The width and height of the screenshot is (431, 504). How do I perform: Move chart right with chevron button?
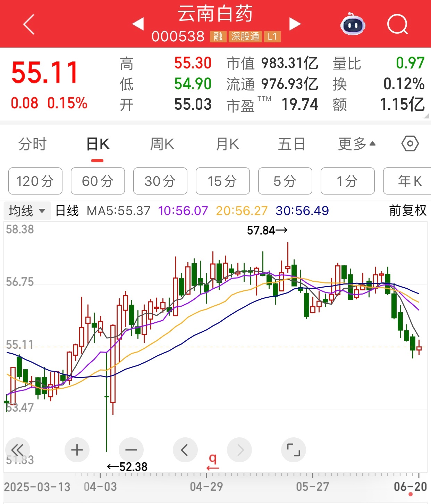tap(239, 450)
